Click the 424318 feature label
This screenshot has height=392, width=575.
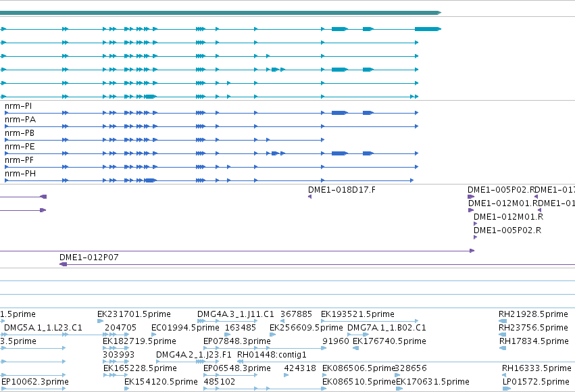[300, 368]
